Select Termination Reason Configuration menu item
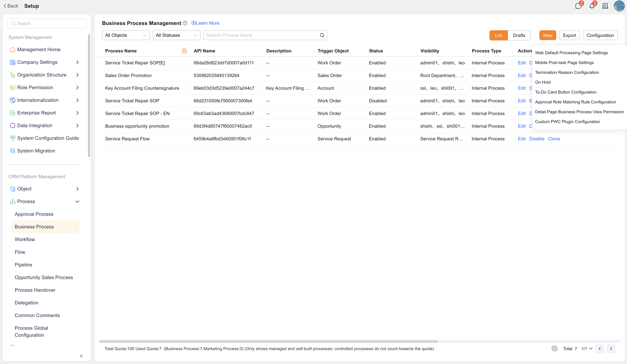627x364 pixels. pyautogui.click(x=567, y=72)
